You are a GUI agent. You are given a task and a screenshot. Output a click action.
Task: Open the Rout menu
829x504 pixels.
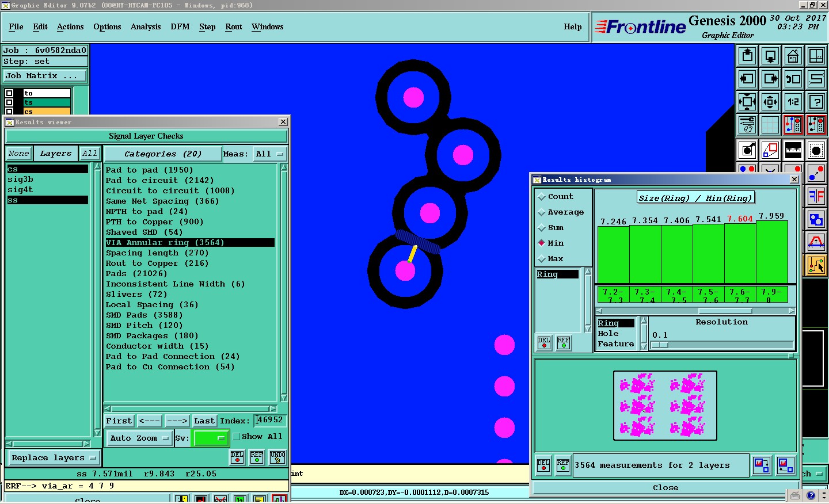[x=234, y=27]
